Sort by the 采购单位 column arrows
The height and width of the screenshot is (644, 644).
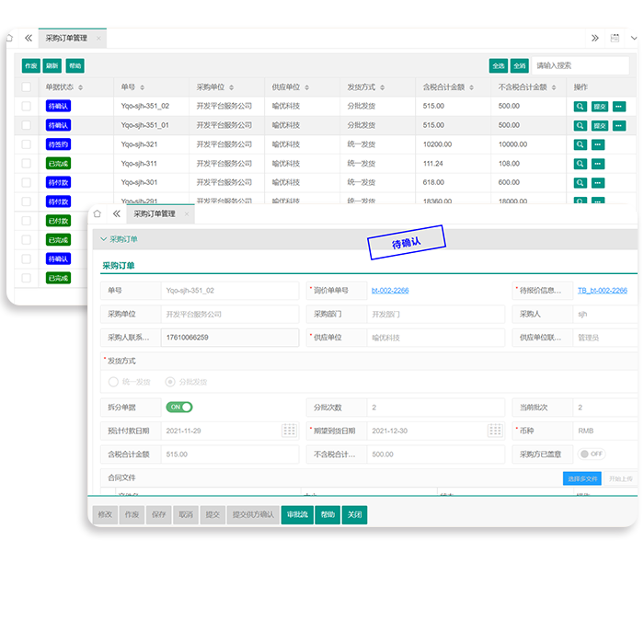point(231,87)
